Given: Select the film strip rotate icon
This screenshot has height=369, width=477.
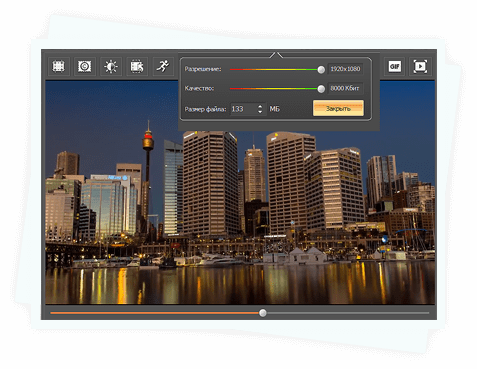Looking at the screenshot, I should coord(137,66).
